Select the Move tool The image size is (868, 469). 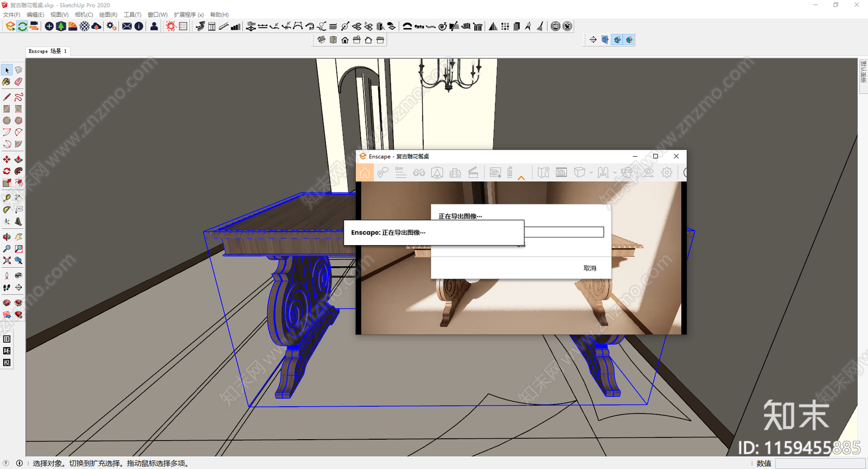click(x=7, y=159)
